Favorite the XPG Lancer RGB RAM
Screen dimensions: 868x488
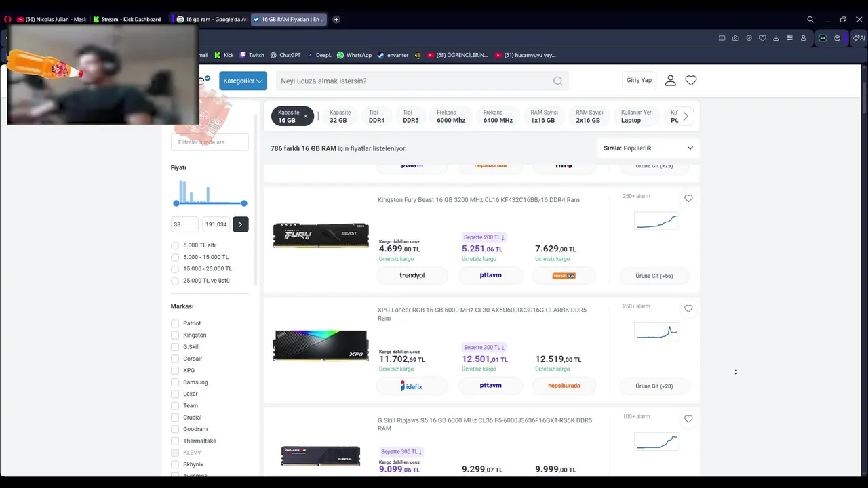tap(688, 308)
